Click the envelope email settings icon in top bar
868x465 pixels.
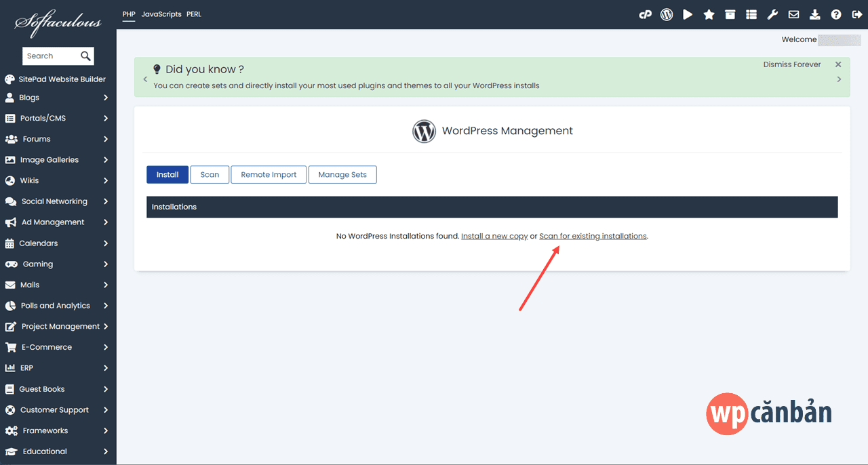tap(793, 14)
